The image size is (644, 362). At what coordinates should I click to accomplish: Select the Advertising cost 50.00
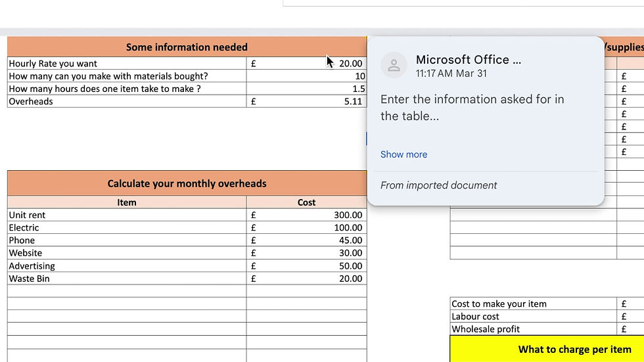306,265
